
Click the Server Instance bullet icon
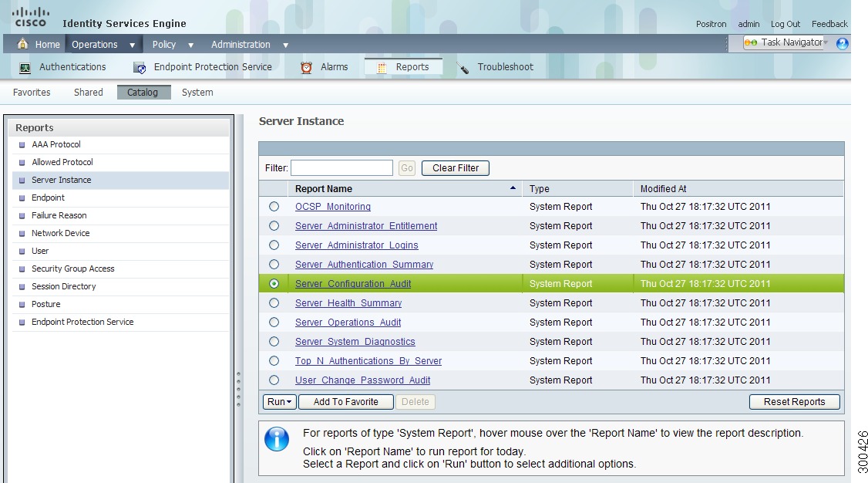point(22,180)
